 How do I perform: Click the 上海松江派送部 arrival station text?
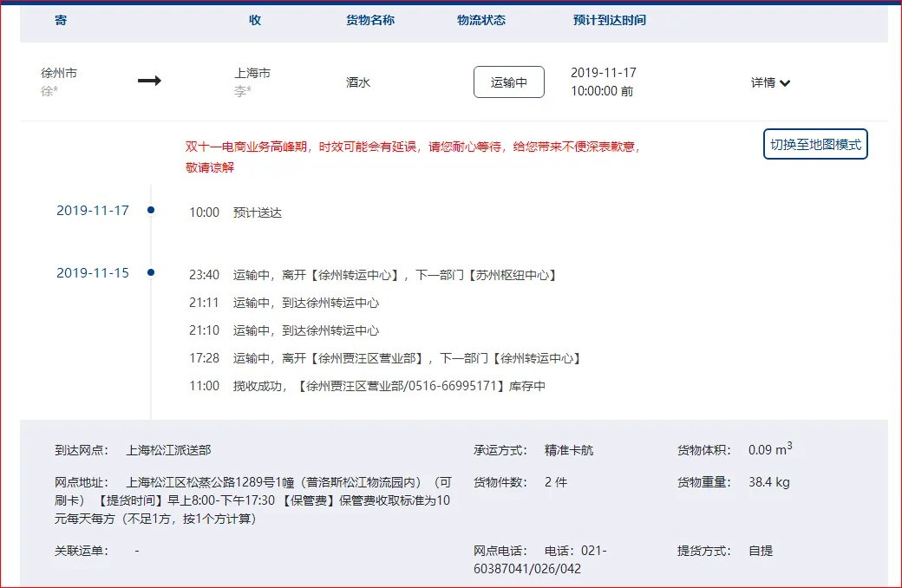coord(166,449)
